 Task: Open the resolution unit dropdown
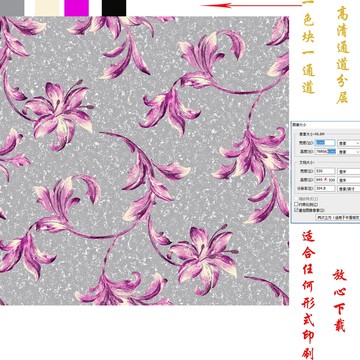pyautogui.click(x=349, y=189)
